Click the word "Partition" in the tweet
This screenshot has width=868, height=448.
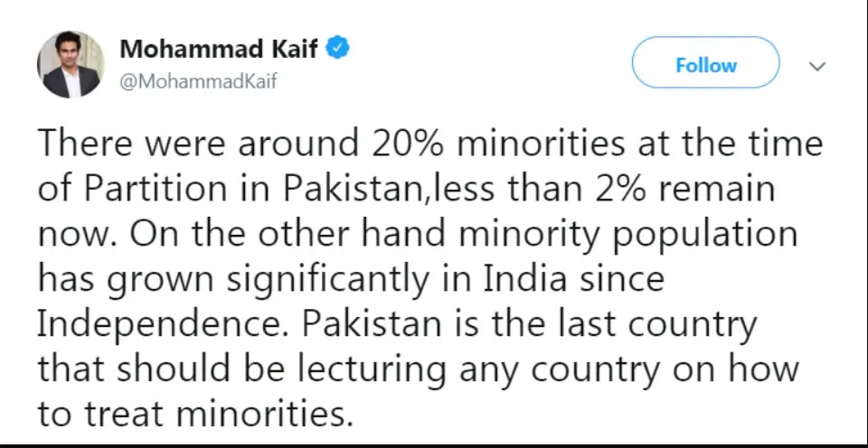156,189
